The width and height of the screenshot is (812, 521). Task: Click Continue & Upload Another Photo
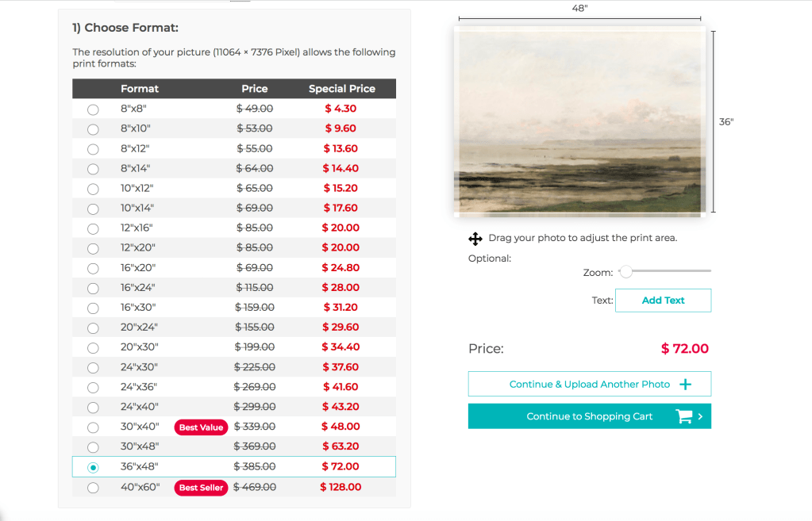point(589,385)
